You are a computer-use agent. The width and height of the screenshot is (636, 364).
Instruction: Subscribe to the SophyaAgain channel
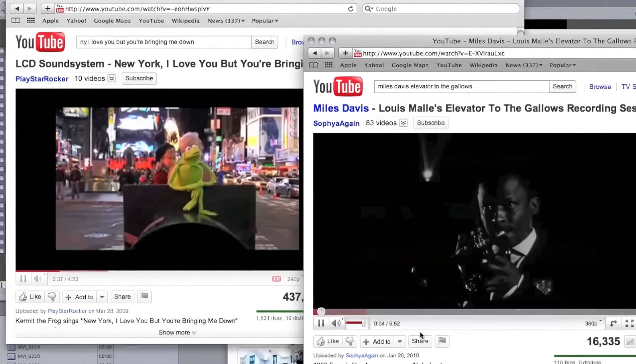[431, 123]
